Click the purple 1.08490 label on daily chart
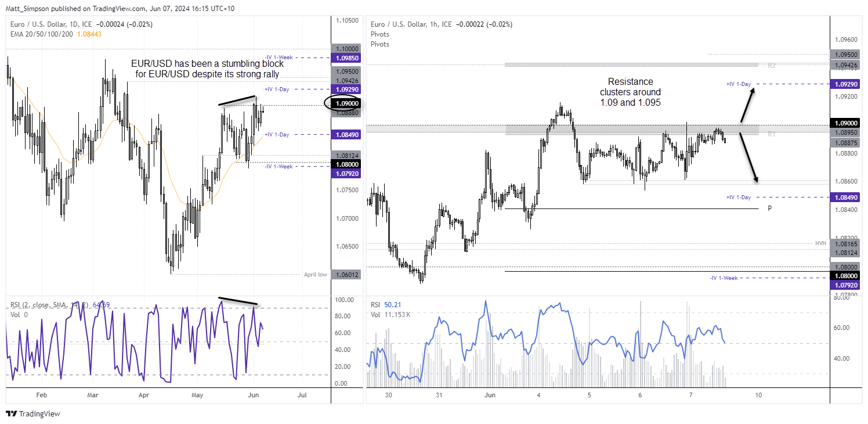 [x=345, y=135]
